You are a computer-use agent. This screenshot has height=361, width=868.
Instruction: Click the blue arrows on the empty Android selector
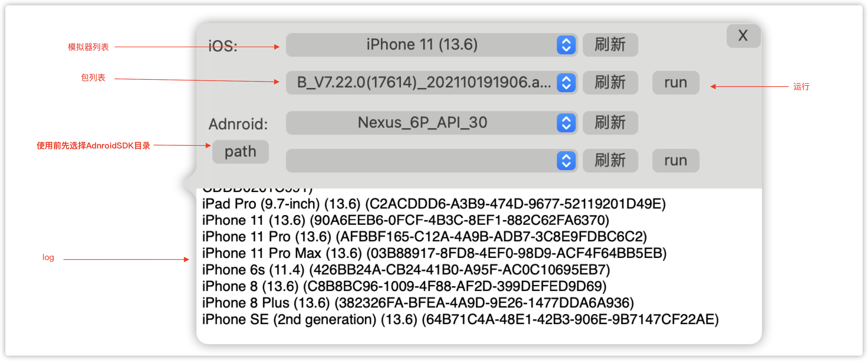[x=567, y=161]
